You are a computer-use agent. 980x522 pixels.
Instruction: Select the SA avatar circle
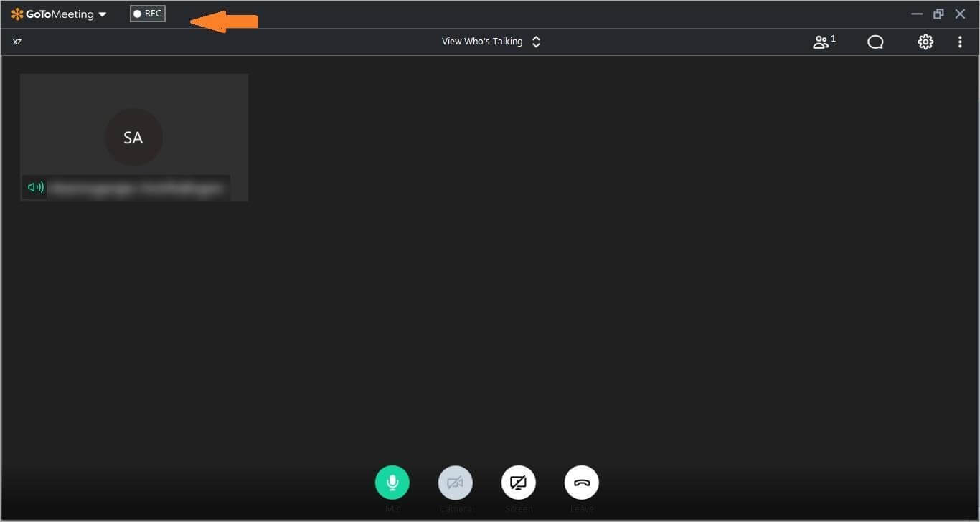tap(133, 138)
